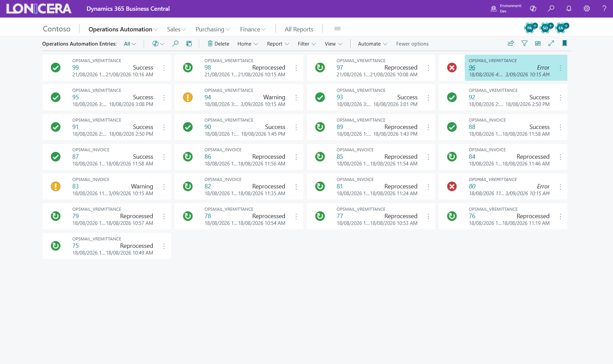The height and width of the screenshot is (364, 613).
Task: Click the share icon in the toolbar
Action: (x=511, y=43)
